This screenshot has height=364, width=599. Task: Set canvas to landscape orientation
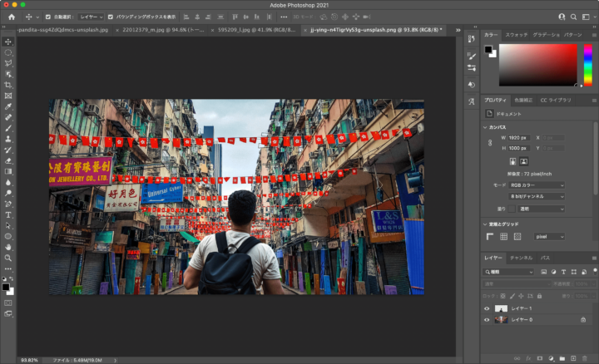coord(524,161)
